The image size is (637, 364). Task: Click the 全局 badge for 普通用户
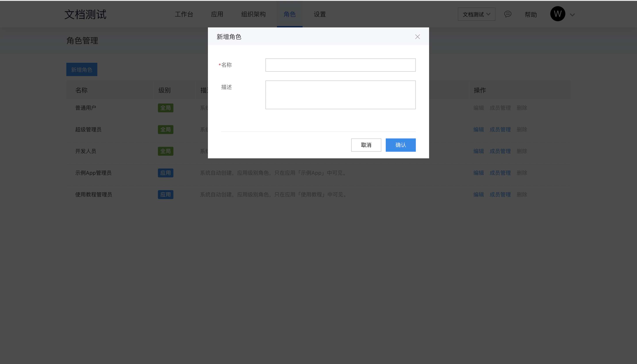coord(165,108)
